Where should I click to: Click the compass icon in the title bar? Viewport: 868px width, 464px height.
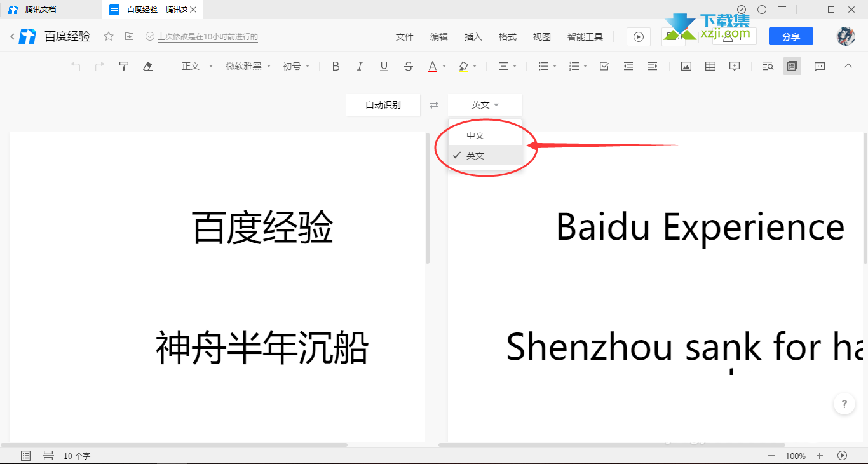pos(742,10)
